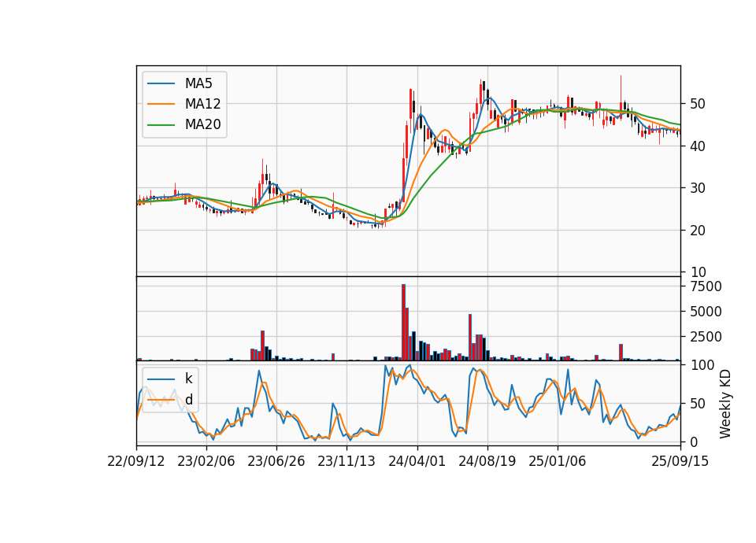Screen dimensions: 756x543
Task: Click the Weekly KD axis label
Action: point(724,404)
